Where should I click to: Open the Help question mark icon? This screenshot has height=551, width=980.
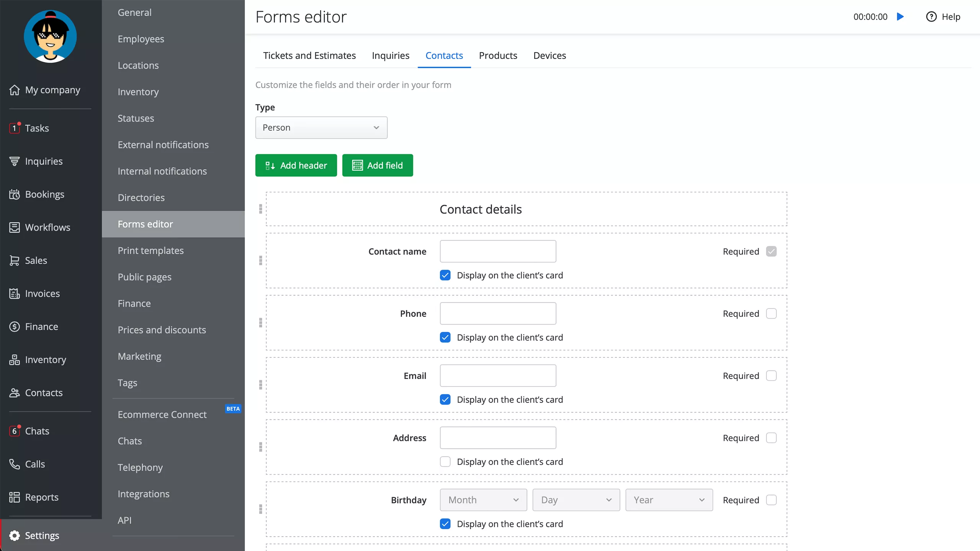[931, 16]
